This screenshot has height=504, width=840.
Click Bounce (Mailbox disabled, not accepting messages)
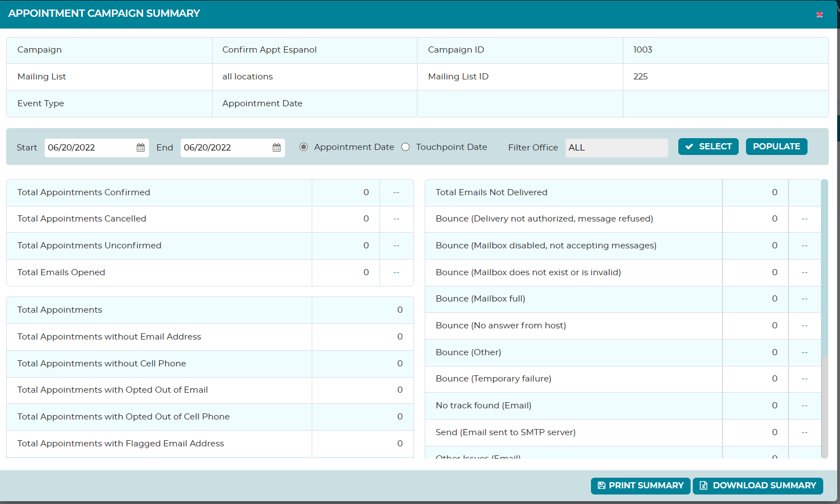tap(546, 246)
